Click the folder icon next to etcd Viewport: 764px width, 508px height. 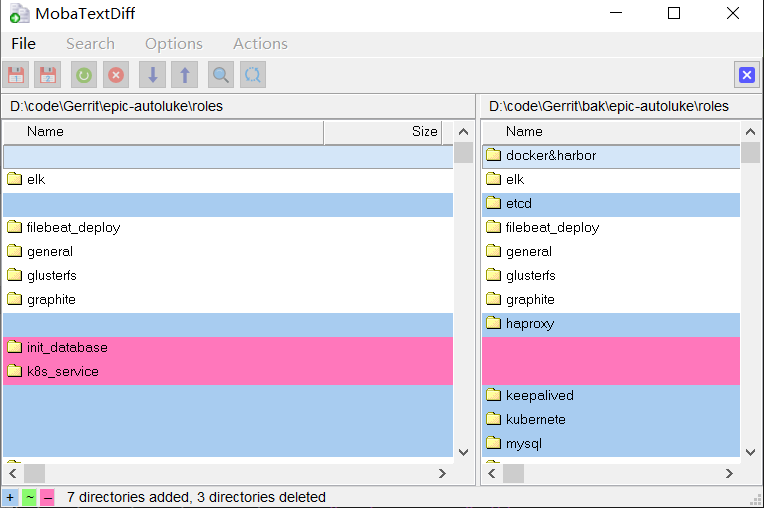pos(494,203)
